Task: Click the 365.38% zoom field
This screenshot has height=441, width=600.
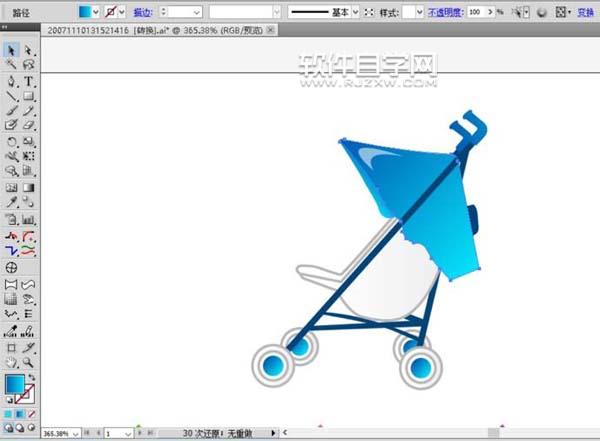Action: (56, 434)
